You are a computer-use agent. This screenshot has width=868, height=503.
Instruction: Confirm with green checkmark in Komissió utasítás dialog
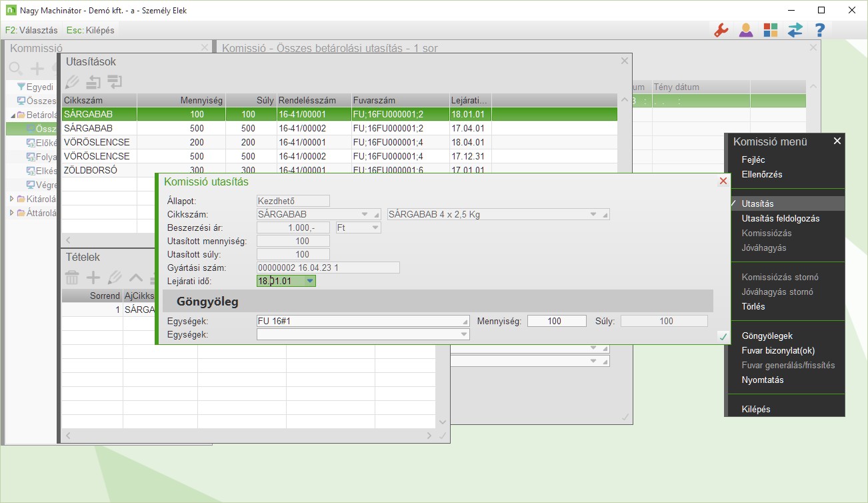723,337
